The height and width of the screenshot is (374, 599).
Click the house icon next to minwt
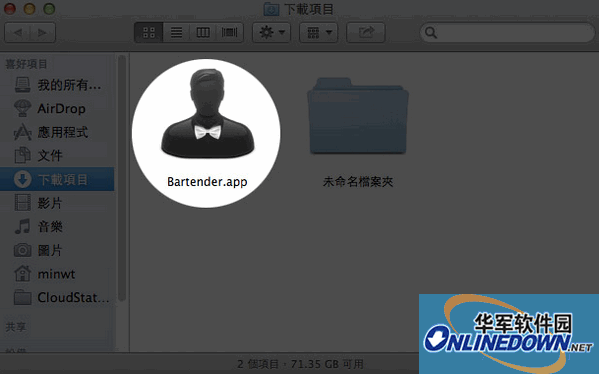23,274
